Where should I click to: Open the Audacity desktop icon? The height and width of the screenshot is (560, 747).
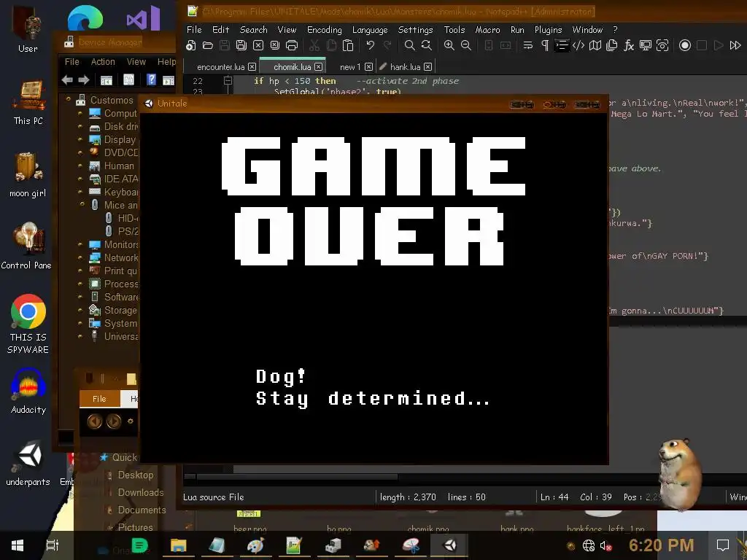click(28, 391)
